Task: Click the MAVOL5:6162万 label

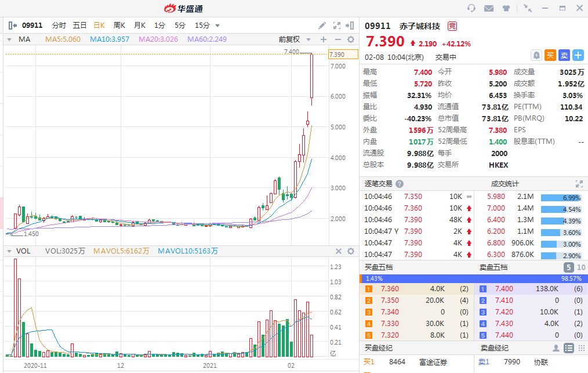Action: click(121, 251)
